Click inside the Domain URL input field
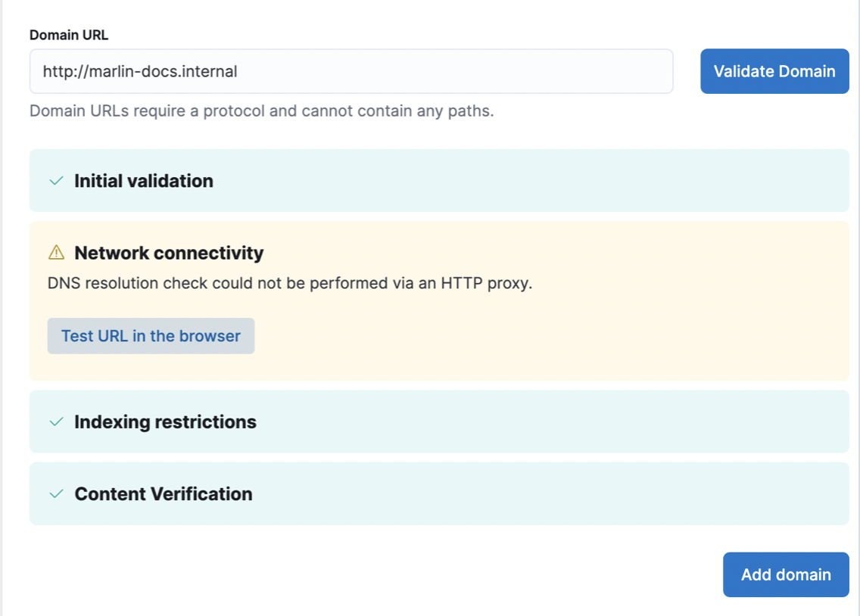The width and height of the screenshot is (860, 616). (351, 71)
